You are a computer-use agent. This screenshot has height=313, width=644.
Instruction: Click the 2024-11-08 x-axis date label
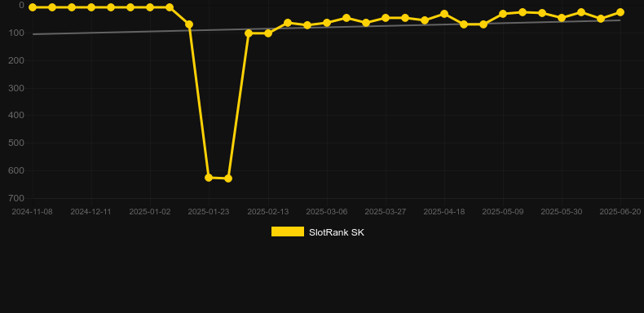click(33, 212)
